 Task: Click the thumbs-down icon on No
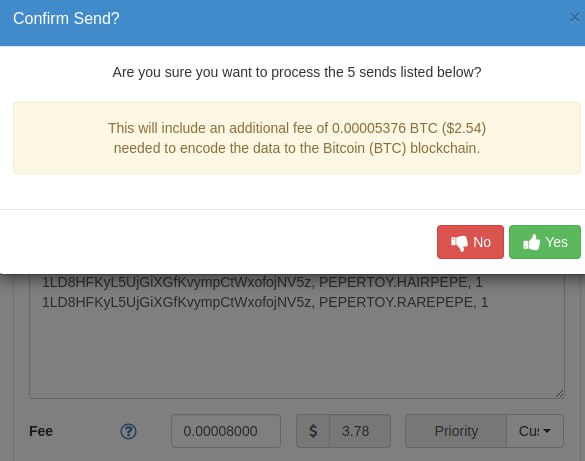pyautogui.click(x=459, y=243)
